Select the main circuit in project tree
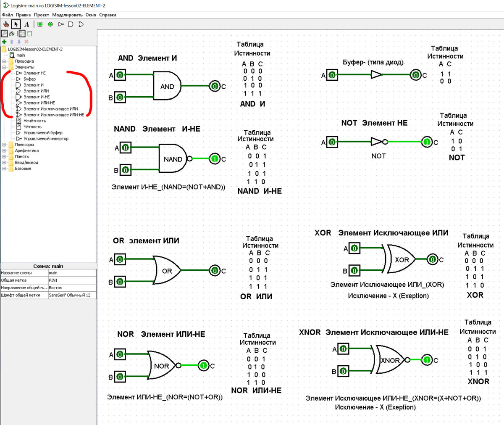This screenshot has height=425, width=504. point(18,55)
